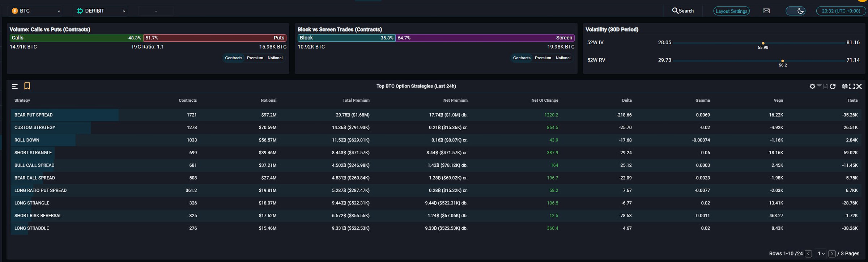Open the BTC currency dropdown
The width and height of the screenshot is (868, 262).
tap(35, 11)
